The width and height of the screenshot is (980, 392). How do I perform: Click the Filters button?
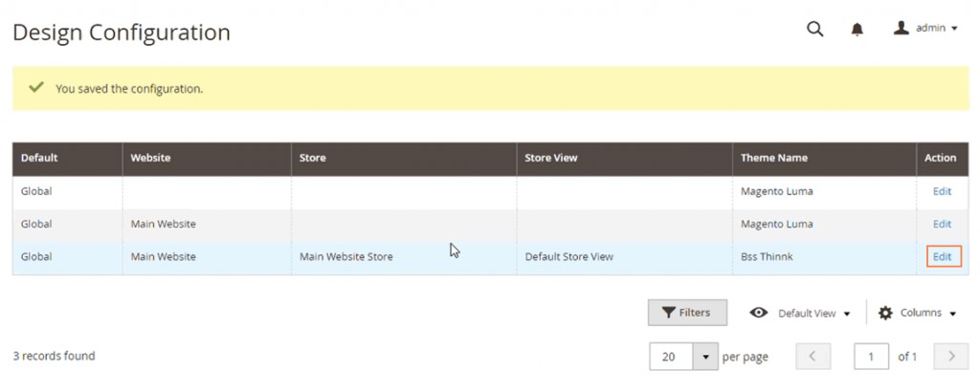(686, 313)
